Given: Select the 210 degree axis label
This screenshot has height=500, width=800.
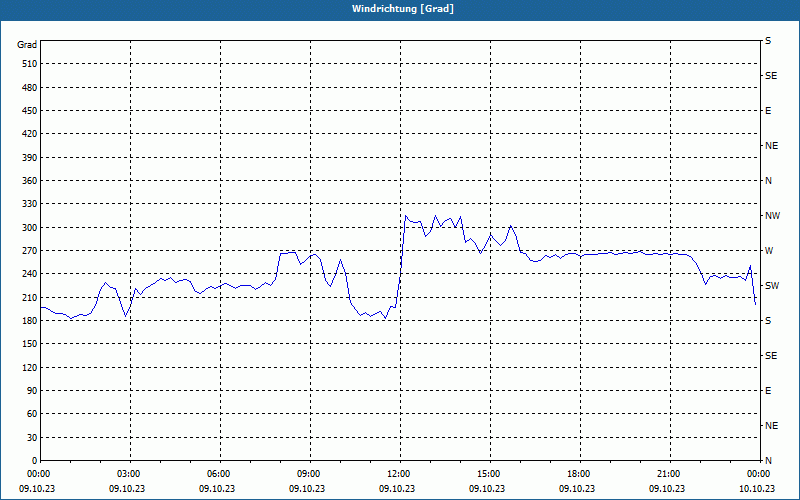Looking at the screenshot, I should pos(30,297).
